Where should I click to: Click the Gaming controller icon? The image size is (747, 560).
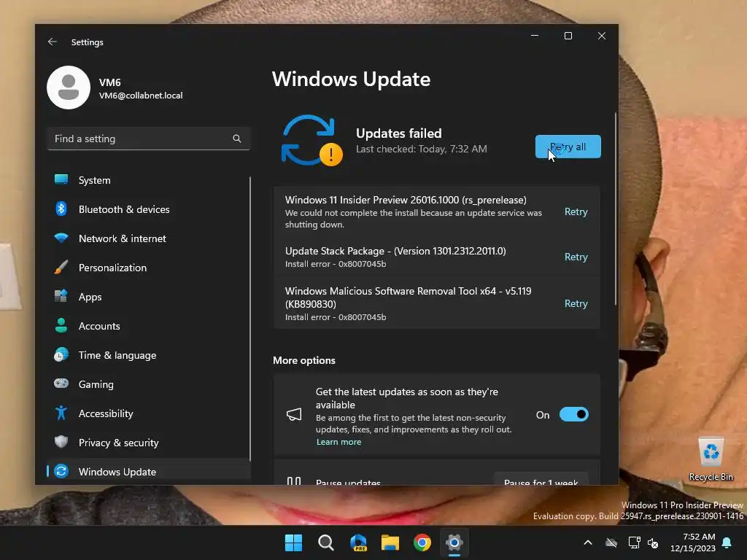[x=61, y=384]
